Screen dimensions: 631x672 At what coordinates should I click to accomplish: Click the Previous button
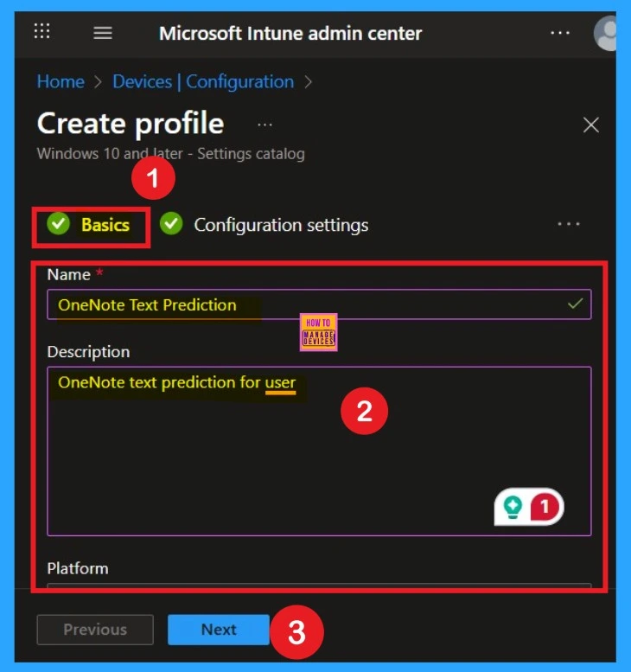[95, 630]
